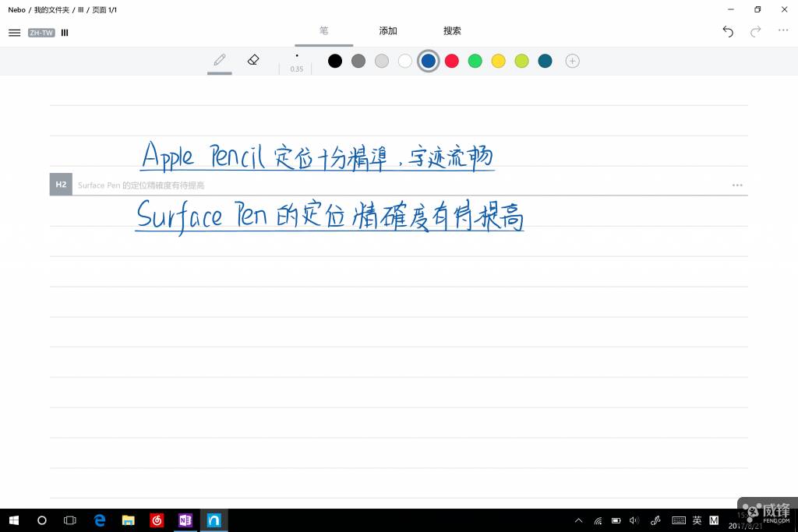Open File Explorer from taskbar
The width and height of the screenshot is (798, 532).
[129, 520]
